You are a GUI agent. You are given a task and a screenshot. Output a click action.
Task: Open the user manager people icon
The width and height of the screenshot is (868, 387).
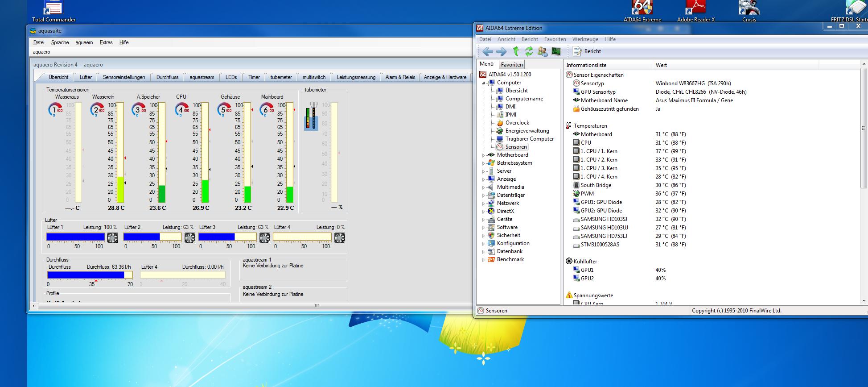click(x=542, y=51)
